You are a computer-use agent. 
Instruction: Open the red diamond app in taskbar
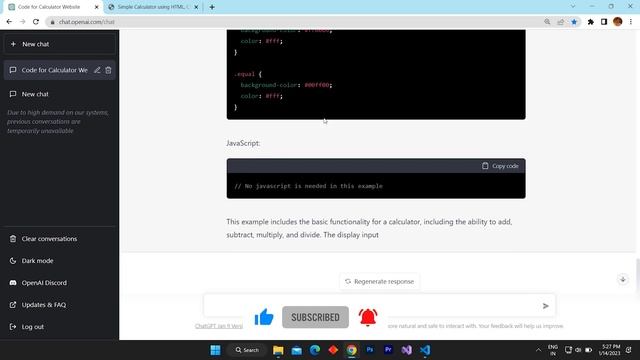[x=333, y=350]
